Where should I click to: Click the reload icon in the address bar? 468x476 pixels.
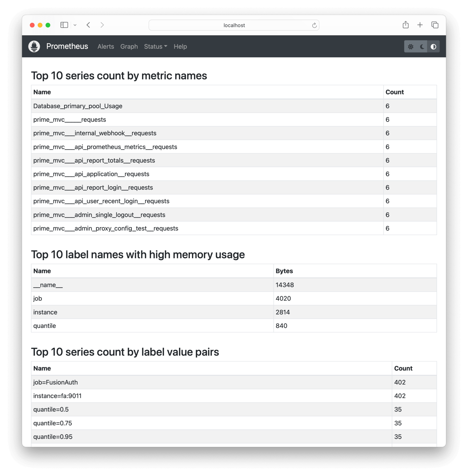(314, 25)
